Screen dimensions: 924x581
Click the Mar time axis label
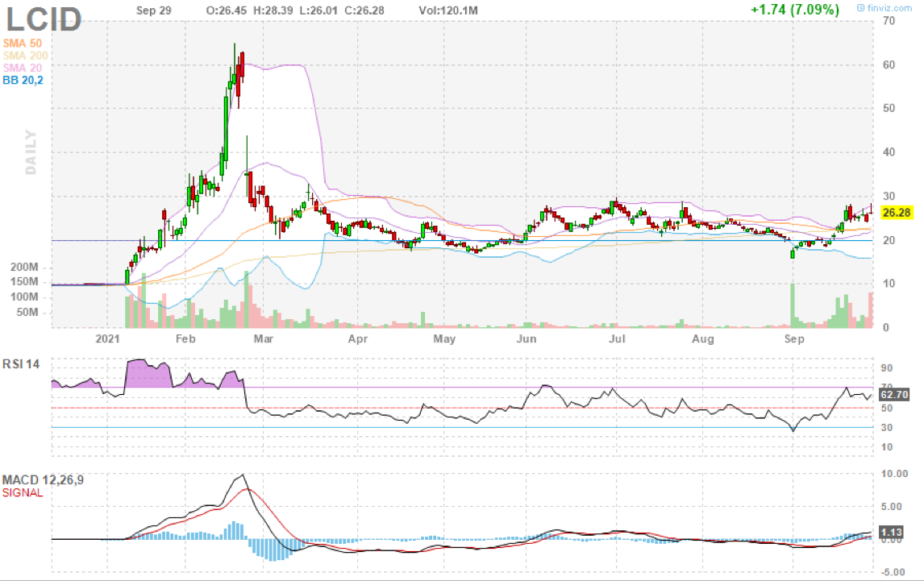[263, 338]
